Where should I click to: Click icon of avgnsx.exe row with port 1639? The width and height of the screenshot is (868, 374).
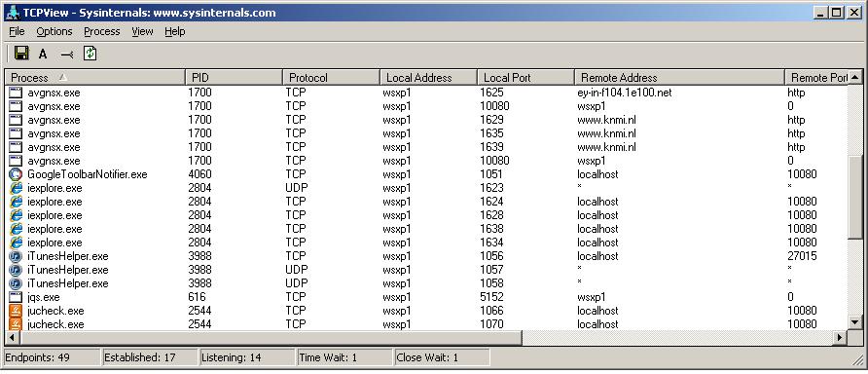(x=16, y=147)
